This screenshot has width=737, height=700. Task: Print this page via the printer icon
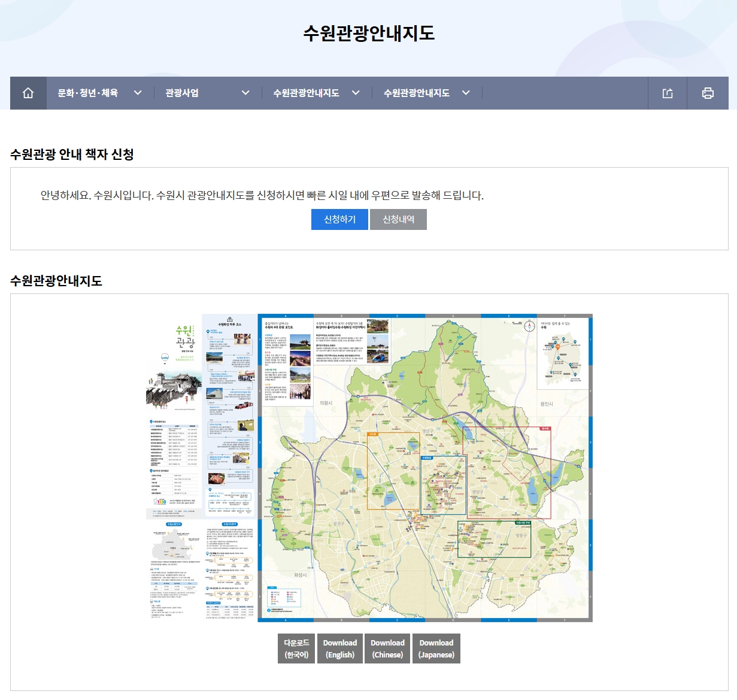tap(709, 93)
